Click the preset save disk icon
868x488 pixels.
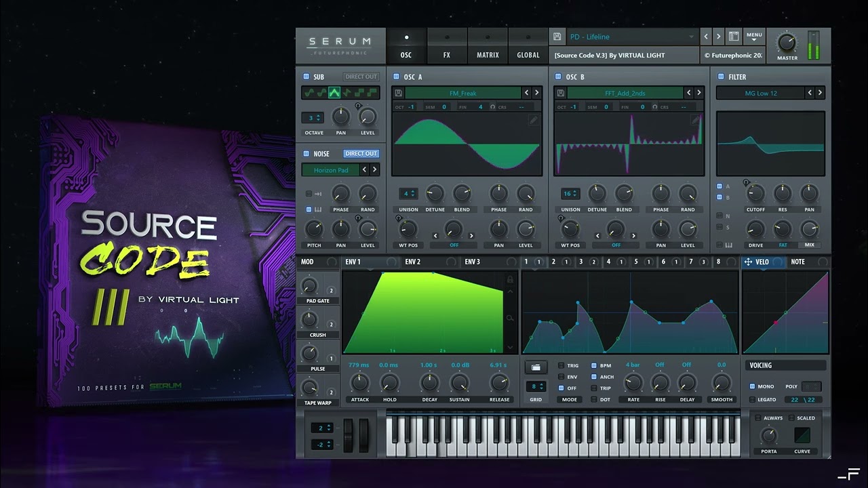[557, 37]
